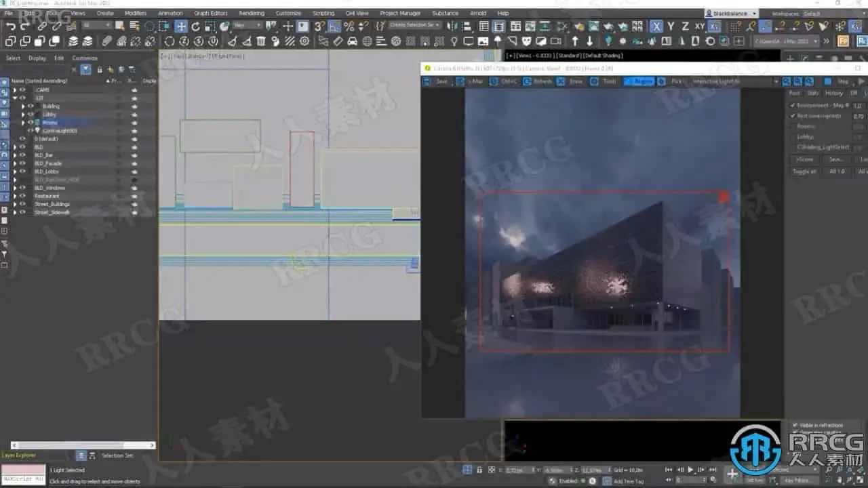Activate the Rotate tool in main toolbar
Viewport: 868px width, 488px height.
[196, 26]
